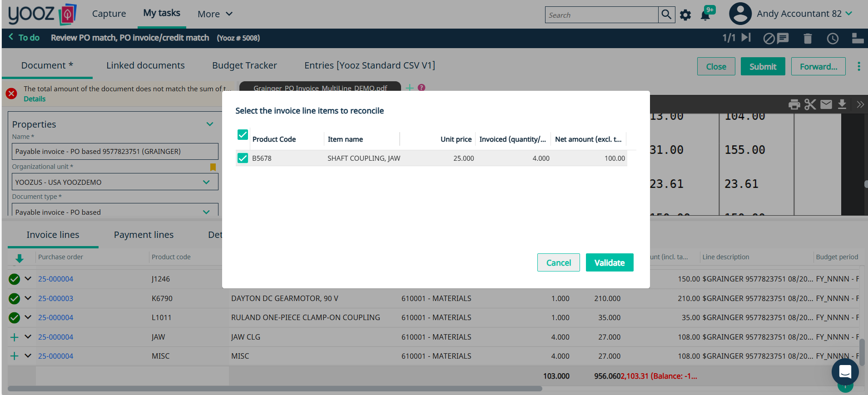This screenshot has height=395, width=868.
Task: Email the document with envelope icon
Action: 826,104
